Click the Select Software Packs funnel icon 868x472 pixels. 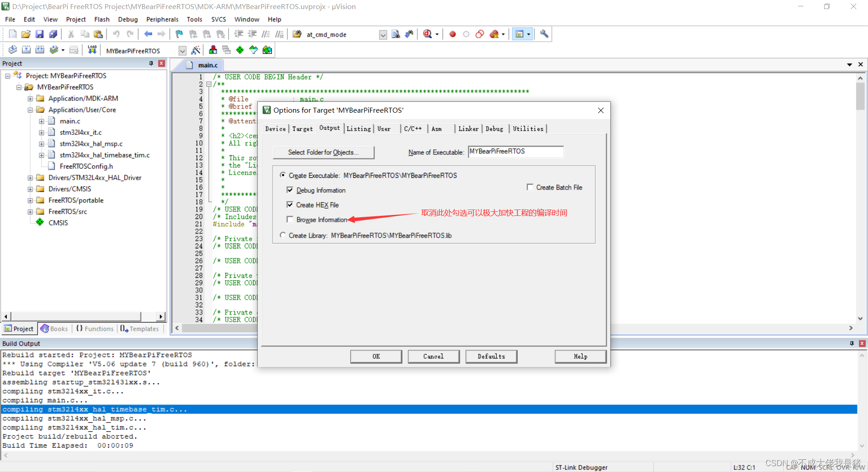[254, 50]
